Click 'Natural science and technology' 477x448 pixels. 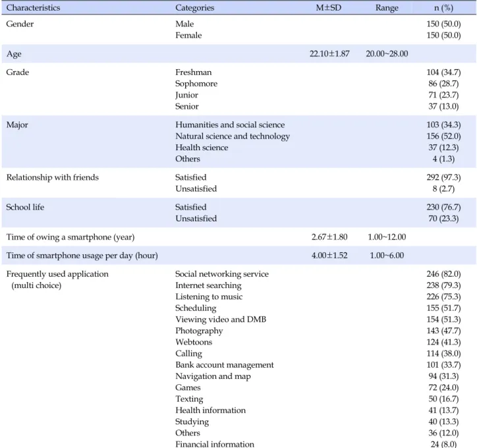(233, 136)
